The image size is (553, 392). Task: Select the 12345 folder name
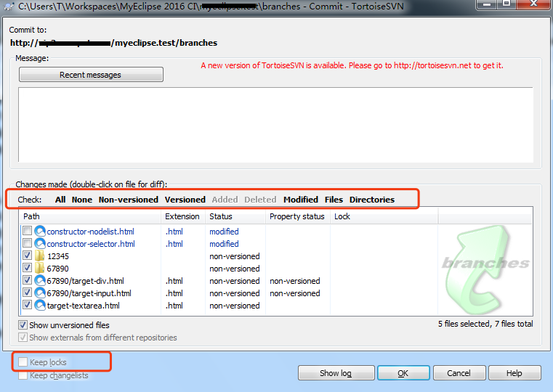[x=58, y=256]
